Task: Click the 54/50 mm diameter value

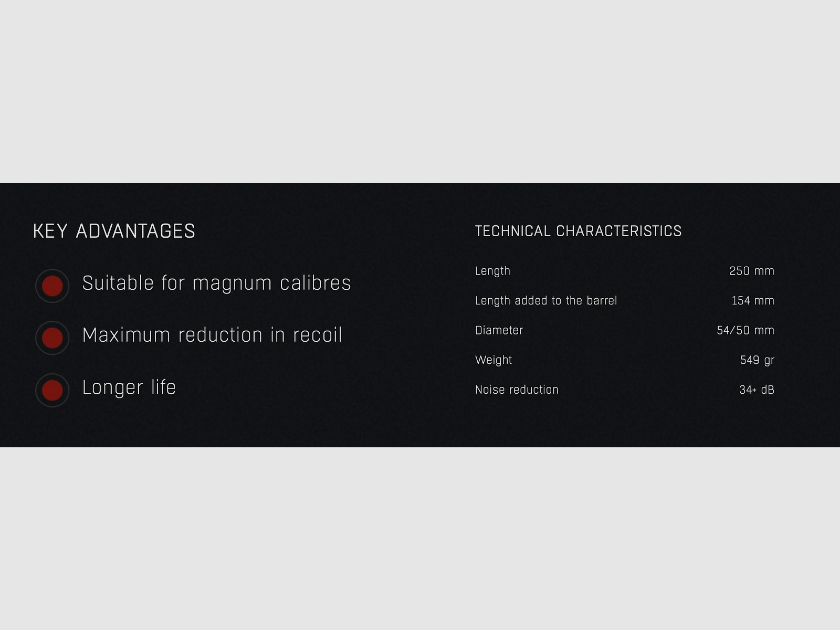Action: (745, 330)
